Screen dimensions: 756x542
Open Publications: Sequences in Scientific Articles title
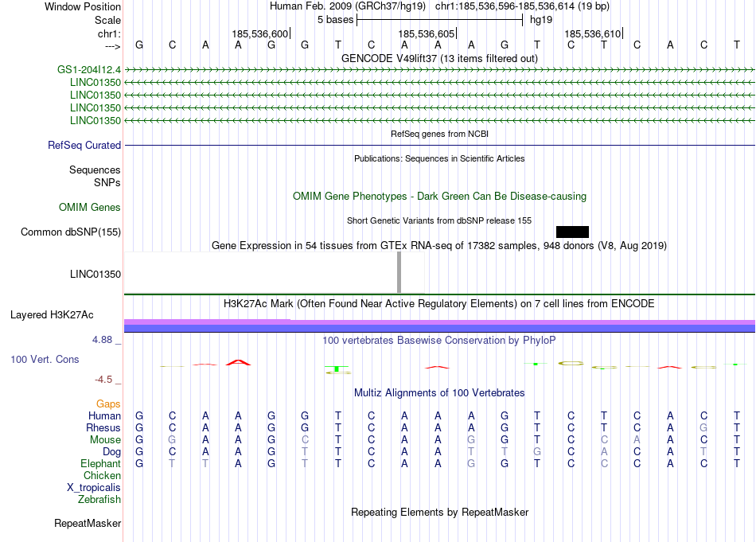click(439, 158)
